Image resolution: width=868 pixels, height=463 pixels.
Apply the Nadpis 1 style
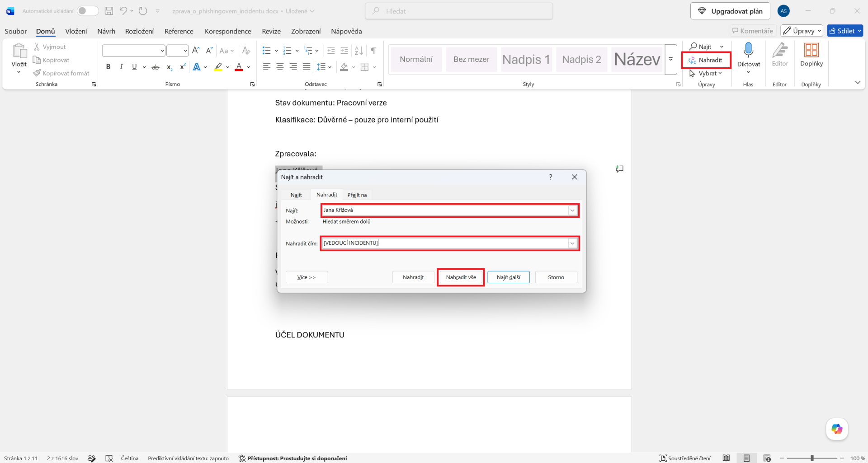coord(526,59)
